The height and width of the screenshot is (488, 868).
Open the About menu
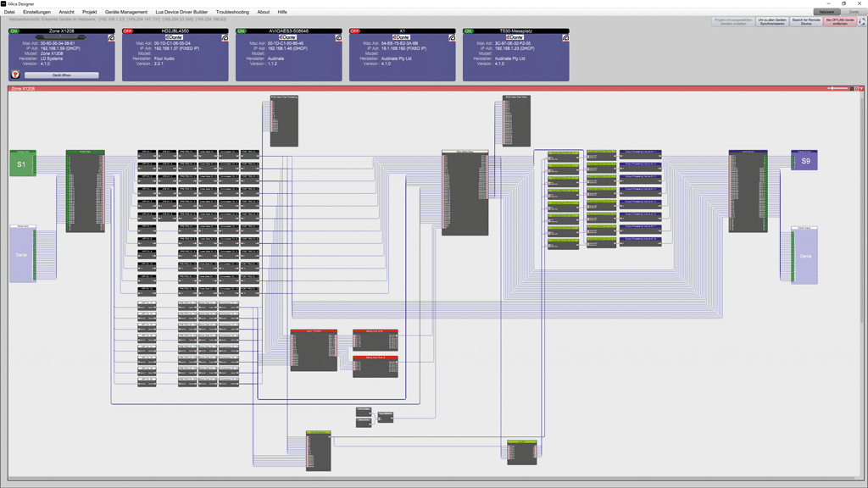pos(264,12)
